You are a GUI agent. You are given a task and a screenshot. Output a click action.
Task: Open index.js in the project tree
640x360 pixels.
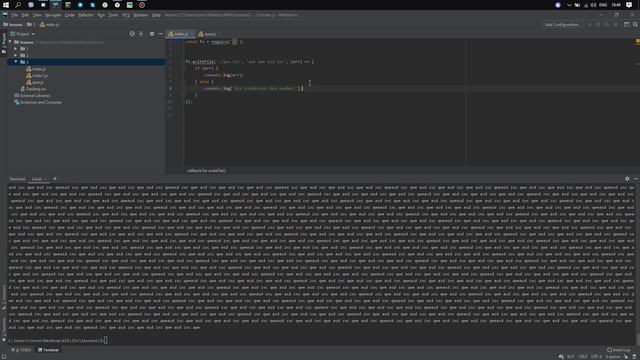tap(36, 69)
